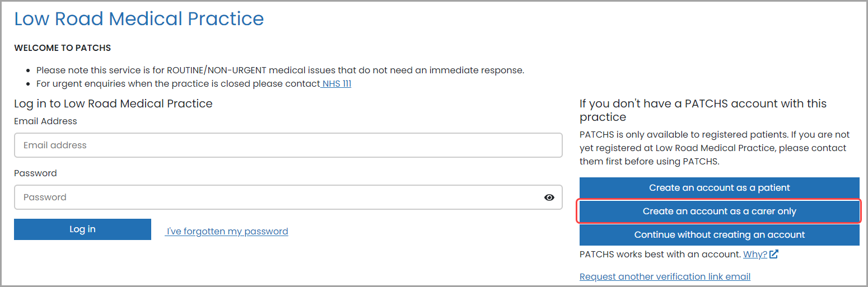Request another verification link email
Screen dimensions: 868x287
(x=665, y=277)
